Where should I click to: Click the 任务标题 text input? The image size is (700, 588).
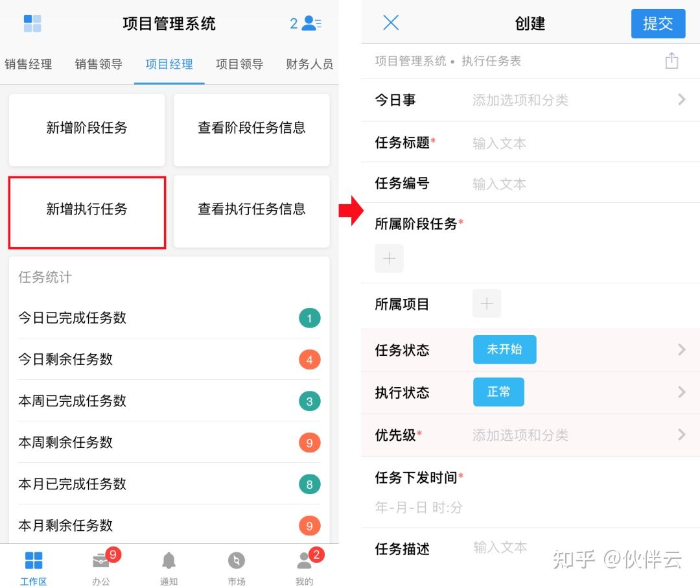[x=499, y=143]
